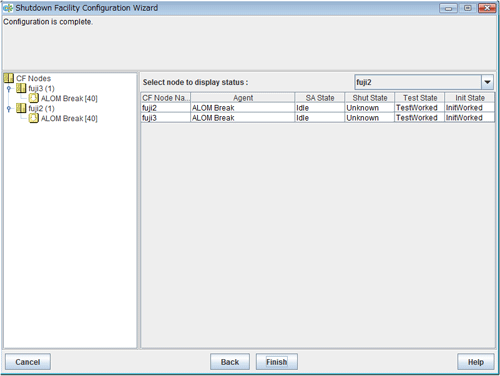
Task: Click Idle SA State in fuji3 row
Action: [x=320, y=118]
